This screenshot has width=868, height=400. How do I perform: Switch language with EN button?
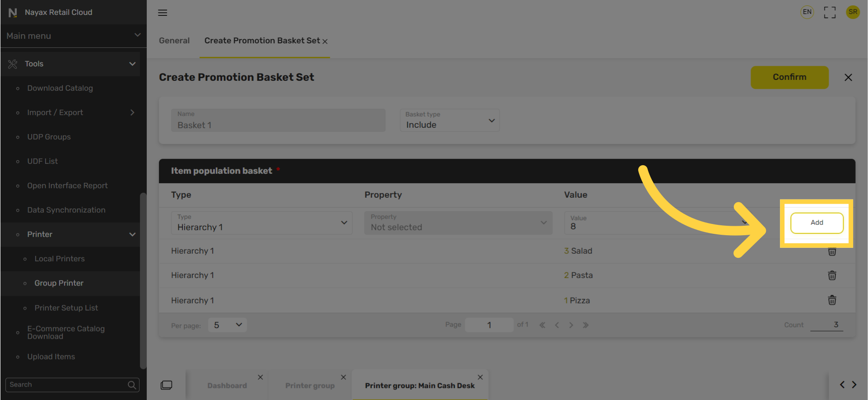tap(807, 12)
